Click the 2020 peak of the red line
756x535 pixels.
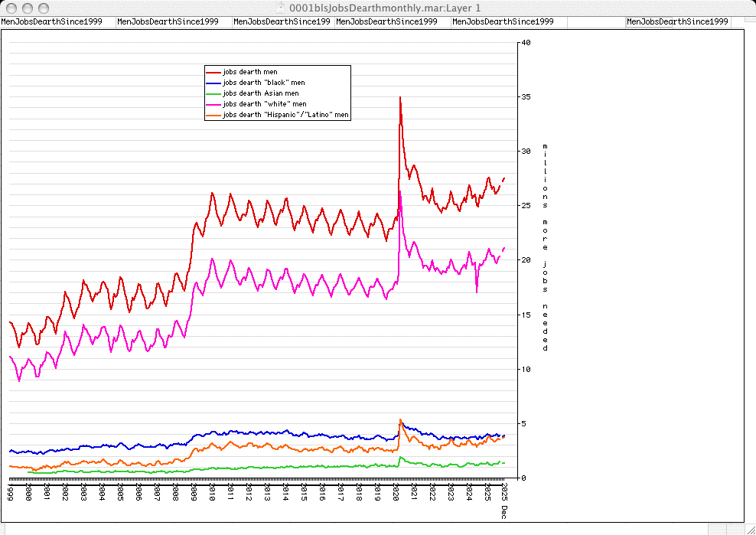[x=399, y=98]
